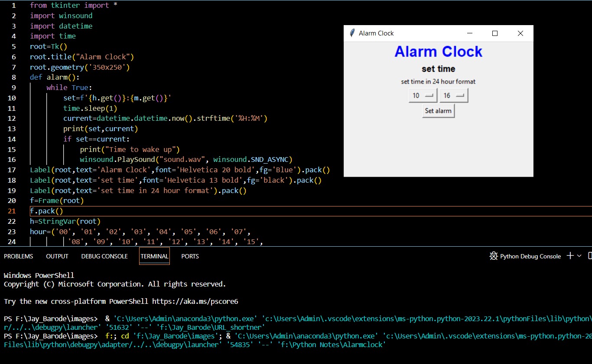Click line number 8 in the gutter
The image size is (592, 364).
coord(14,77)
